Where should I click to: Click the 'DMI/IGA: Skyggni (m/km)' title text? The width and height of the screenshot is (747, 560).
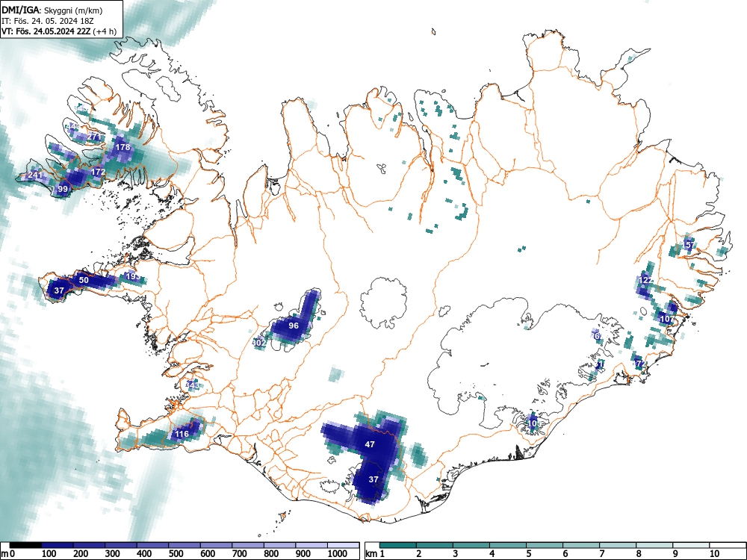point(52,10)
